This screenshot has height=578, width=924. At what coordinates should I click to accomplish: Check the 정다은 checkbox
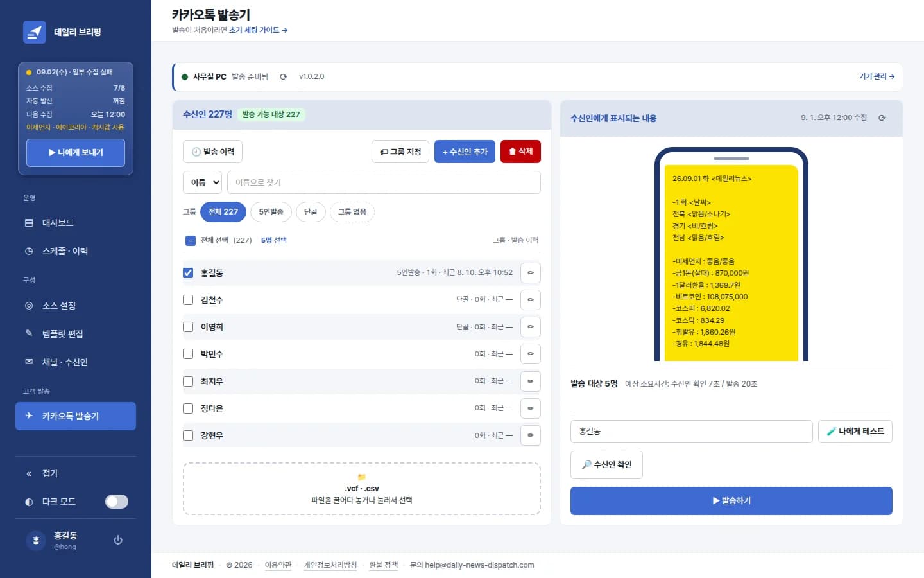(188, 408)
